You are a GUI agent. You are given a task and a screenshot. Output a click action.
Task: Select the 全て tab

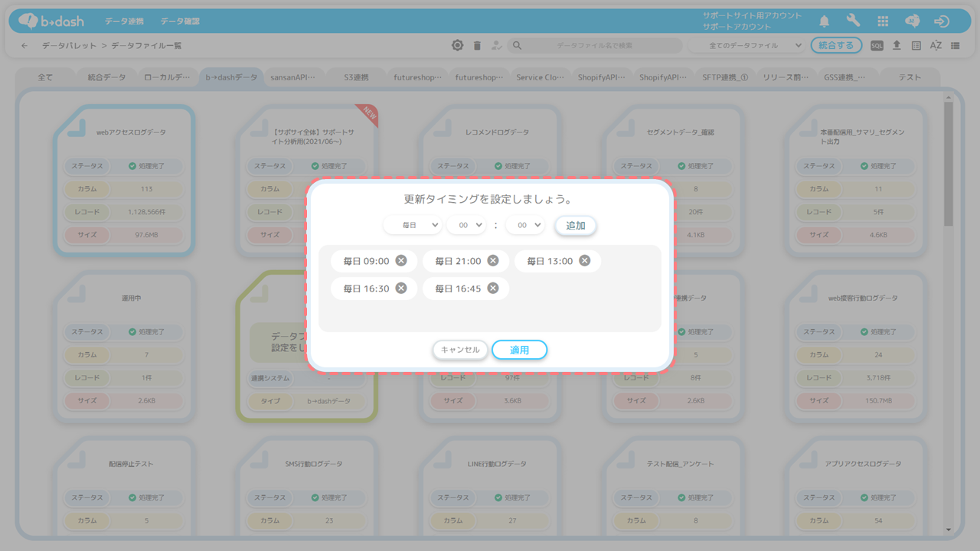pos(45,77)
